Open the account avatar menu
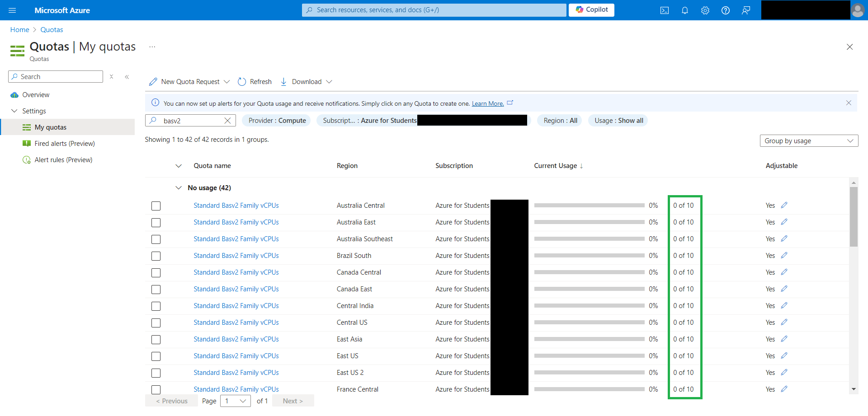The image size is (868, 416). 858,10
